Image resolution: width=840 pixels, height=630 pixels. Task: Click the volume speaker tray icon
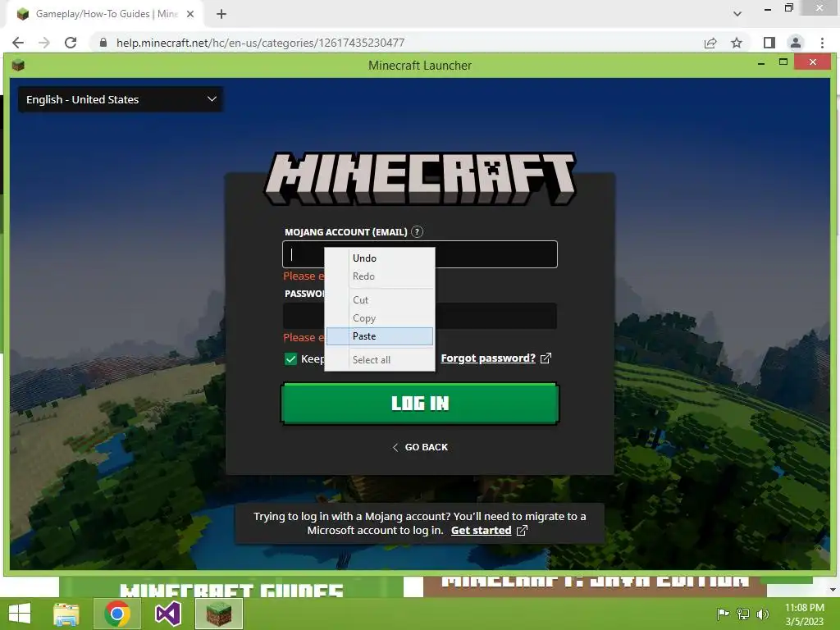pos(762,614)
